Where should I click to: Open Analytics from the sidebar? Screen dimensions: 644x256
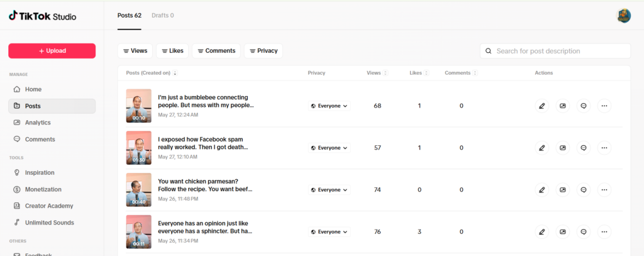point(52,123)
